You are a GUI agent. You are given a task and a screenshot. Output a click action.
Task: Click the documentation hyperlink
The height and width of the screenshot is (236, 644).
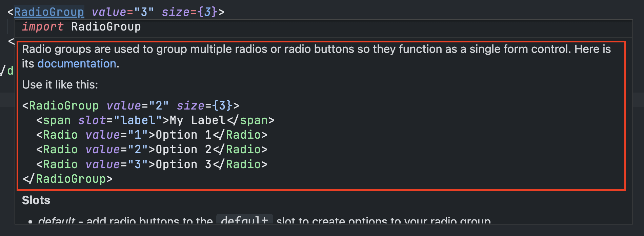tap(76, 63)
